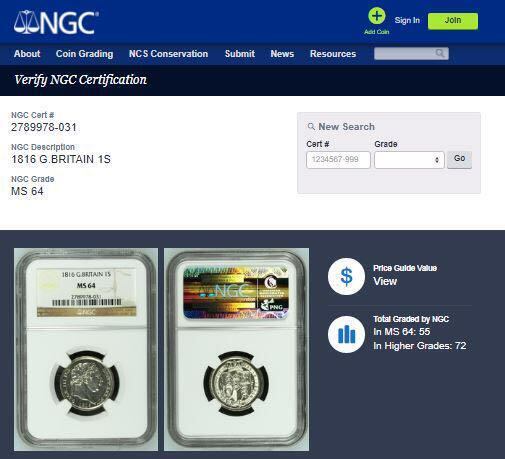505x459 pixels.
Task: Open the NCS Conservation menu
Action: (x=168, y=54)
